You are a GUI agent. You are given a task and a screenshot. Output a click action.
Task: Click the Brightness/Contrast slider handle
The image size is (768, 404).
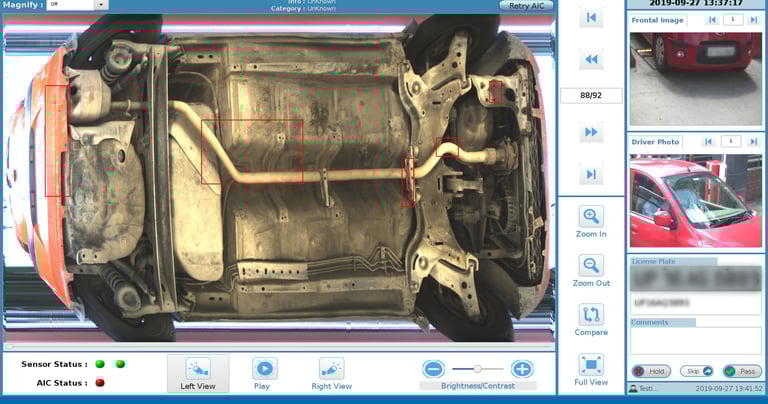point(478,369)
